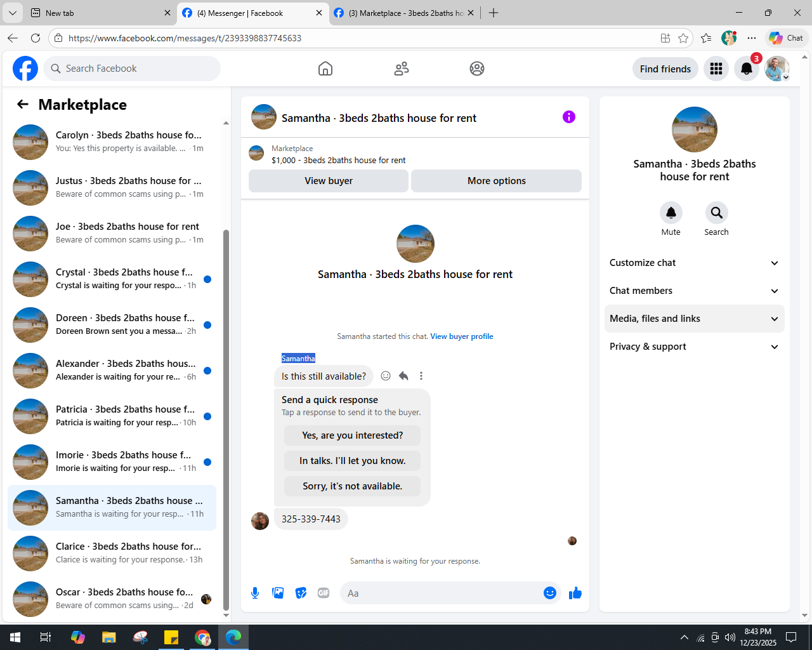This screenshot has height=650, width=812.
Task: Send 'Sorry, it's not available.' response
Action: tap(352, 486)
